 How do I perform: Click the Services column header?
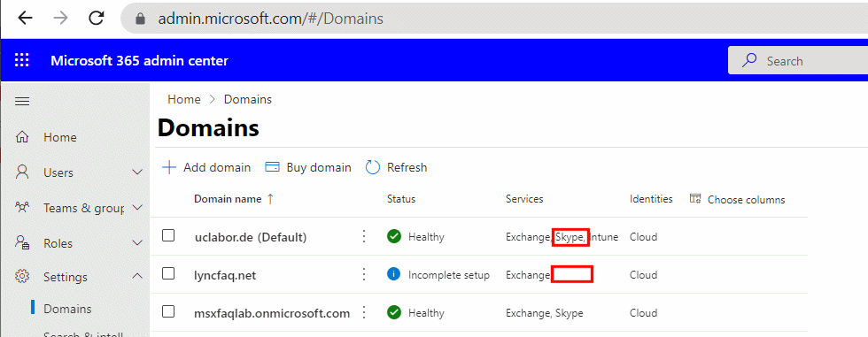[x=524, y=199]
